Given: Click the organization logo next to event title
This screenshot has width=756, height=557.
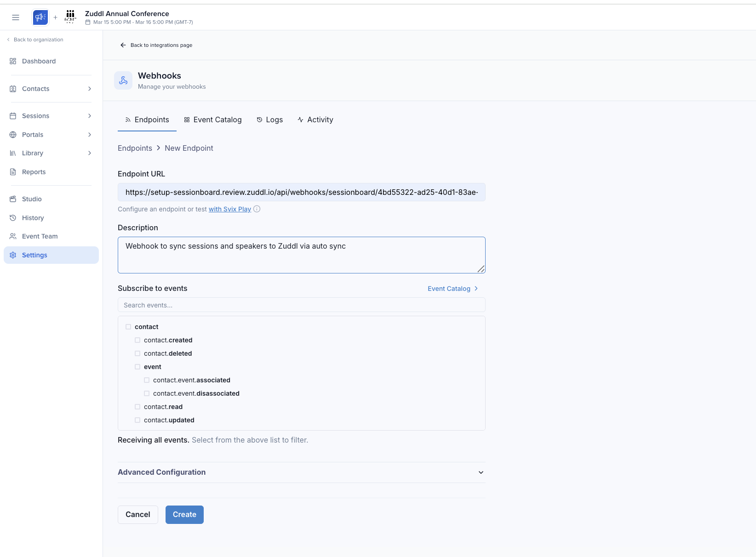Looking at the screenshot, I should point(70,17).
